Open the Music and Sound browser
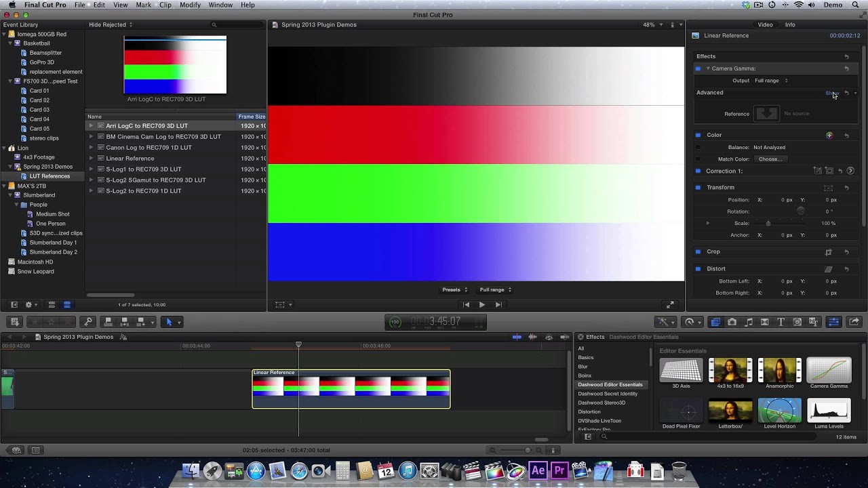The width and height of the screenshot is (868, 488). point(748,322)
